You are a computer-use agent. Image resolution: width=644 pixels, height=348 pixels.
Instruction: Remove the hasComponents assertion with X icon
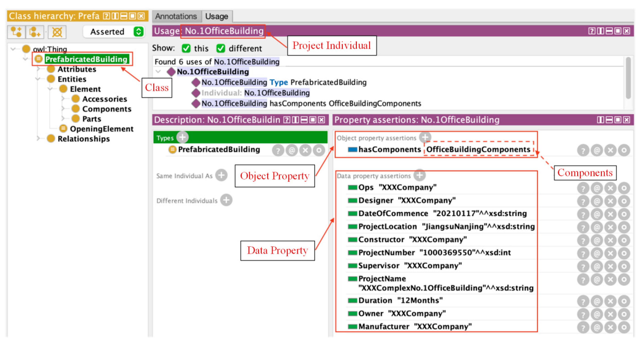pyautogui.click(x=610, y=150)
